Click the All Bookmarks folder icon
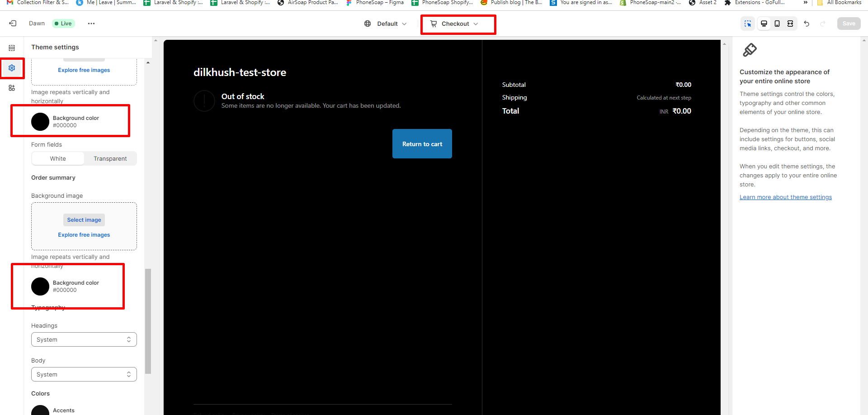Image resolution: width=868 pixels, height=415 pixels. coord(820,3)
